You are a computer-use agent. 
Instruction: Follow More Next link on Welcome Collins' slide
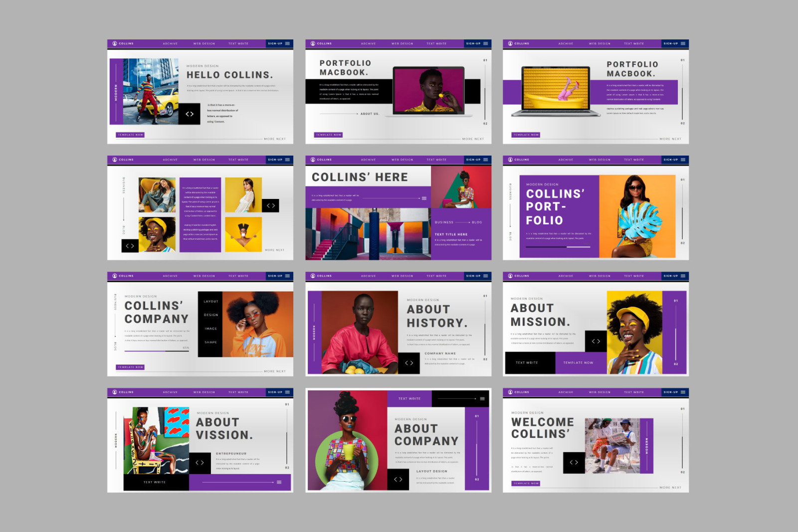(670, 488)
